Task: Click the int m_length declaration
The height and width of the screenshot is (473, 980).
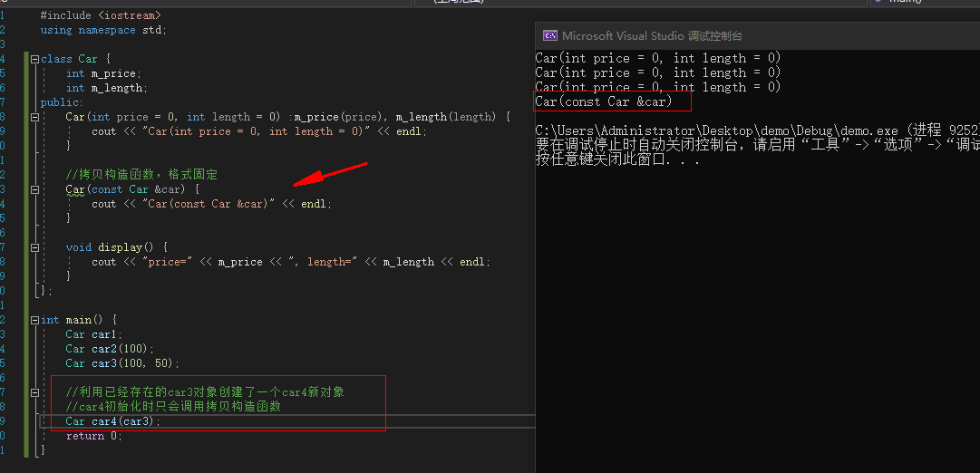Action: [106, 88]
